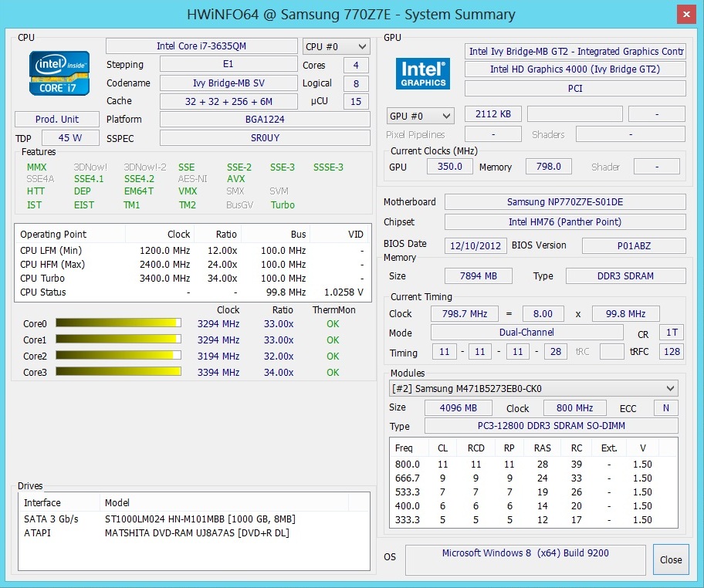Click the Core1 usage bar

[119, 340]
